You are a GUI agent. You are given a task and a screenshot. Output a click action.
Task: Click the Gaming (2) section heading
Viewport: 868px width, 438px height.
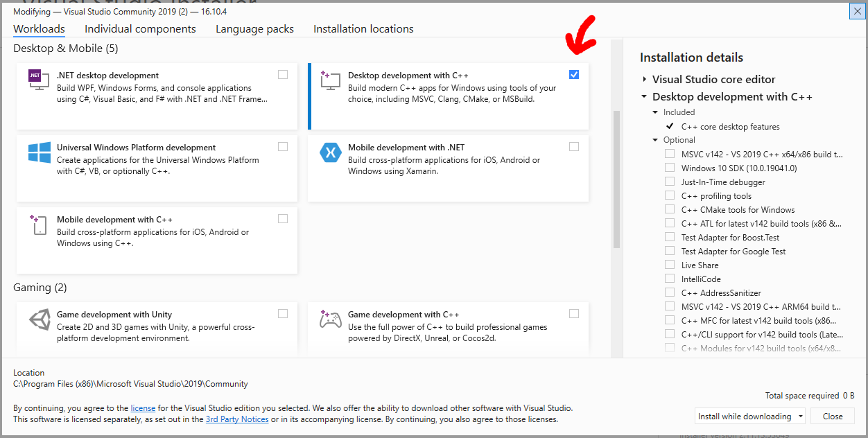tap(40, 288)
